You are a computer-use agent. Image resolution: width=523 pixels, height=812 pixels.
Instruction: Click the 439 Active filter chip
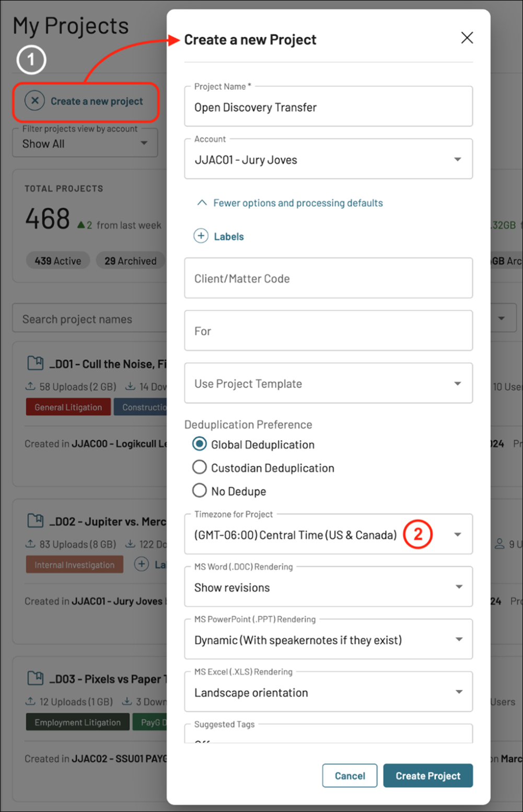(58, 261)
